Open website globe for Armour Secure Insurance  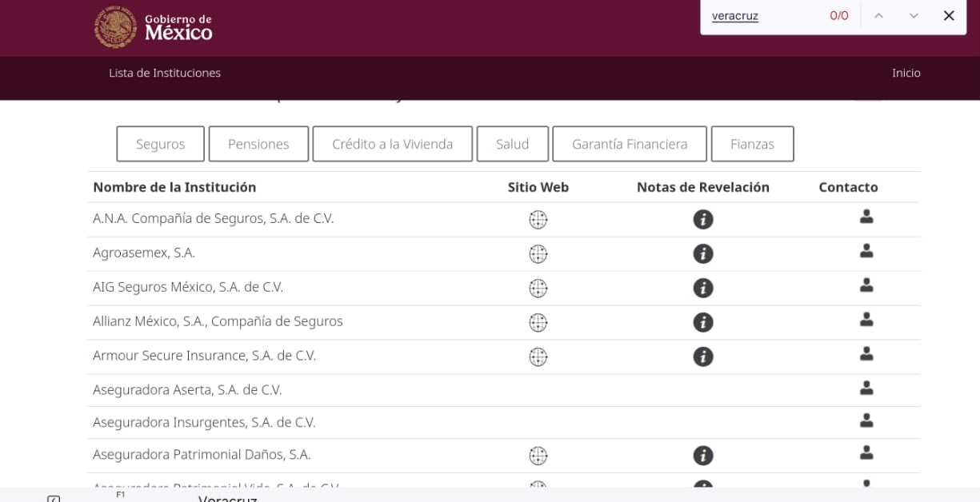coord(538,357)
